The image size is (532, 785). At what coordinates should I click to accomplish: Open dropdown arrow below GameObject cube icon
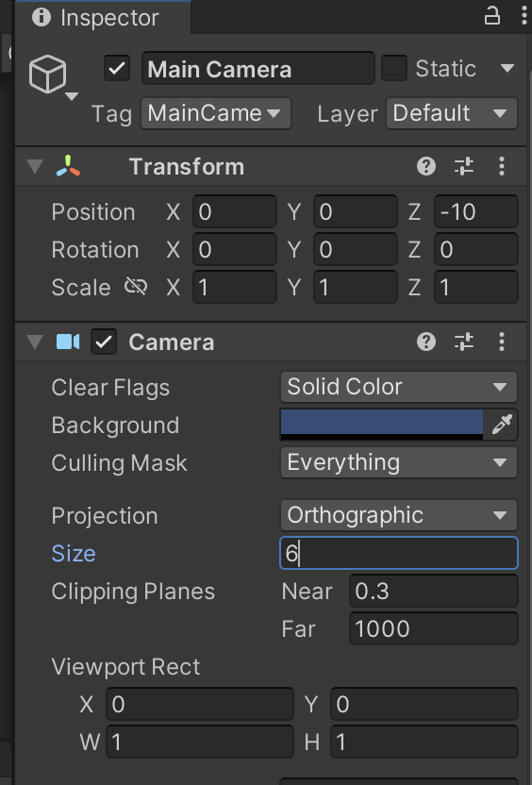pyautogui.click(x=72, y=96)
